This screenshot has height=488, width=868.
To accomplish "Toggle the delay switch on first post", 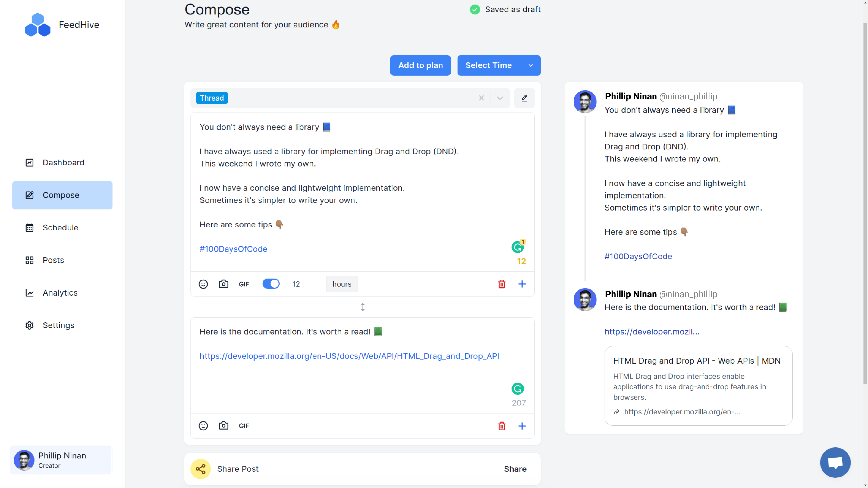I will (x=271, y=284).
